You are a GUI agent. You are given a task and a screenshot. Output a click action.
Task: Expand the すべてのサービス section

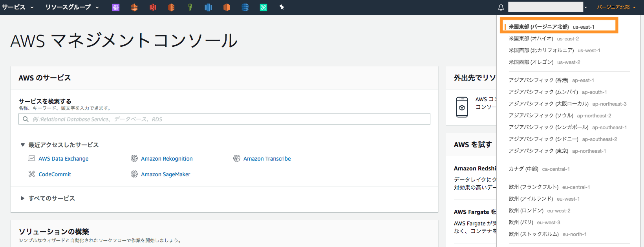[48, 198]
